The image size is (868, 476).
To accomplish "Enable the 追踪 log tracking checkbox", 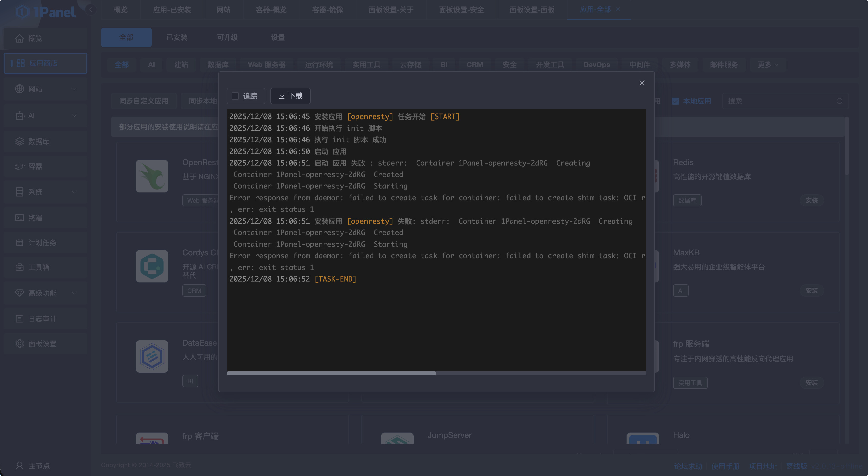I will pyautogui.click(x=235, y=97).
